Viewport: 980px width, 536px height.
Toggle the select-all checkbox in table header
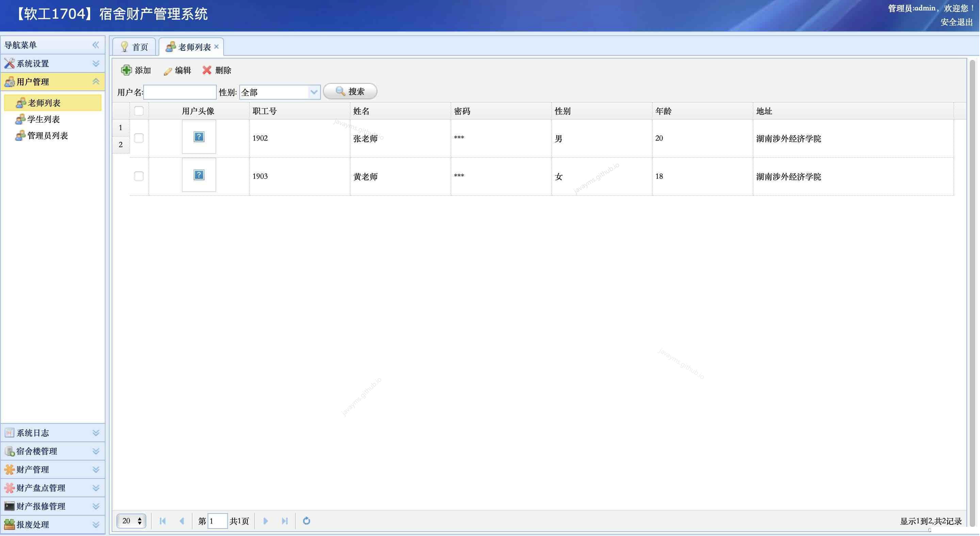[x=138, y=111]
